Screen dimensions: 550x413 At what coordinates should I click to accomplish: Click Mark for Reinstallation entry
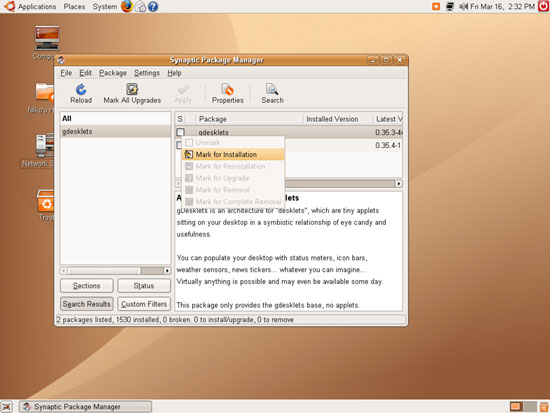(x=233, y=166)
